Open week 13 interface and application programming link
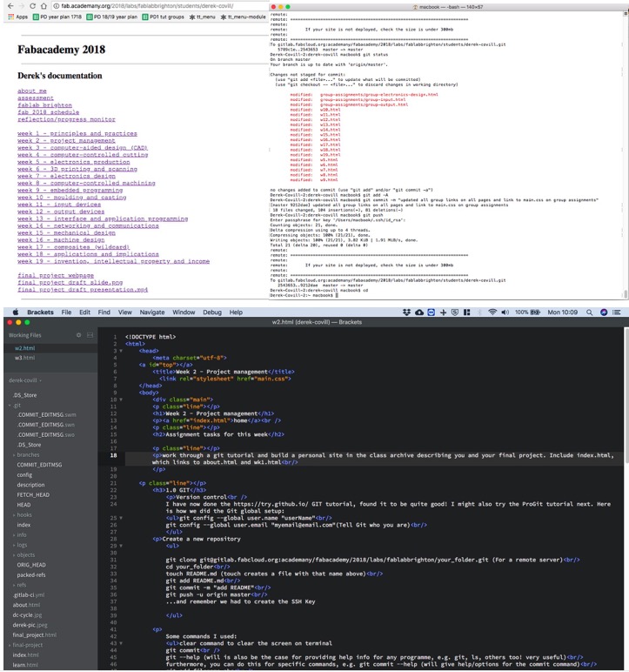 click(103, 218)
